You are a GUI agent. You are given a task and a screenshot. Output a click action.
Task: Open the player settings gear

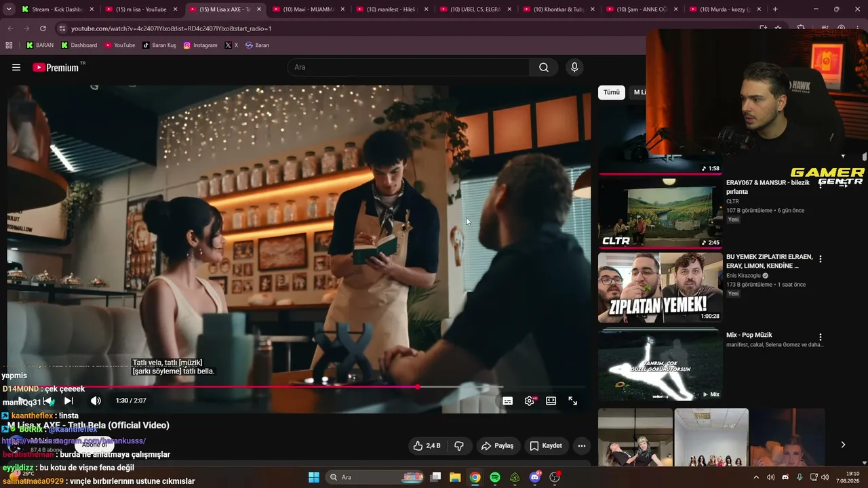click(530, 401)
